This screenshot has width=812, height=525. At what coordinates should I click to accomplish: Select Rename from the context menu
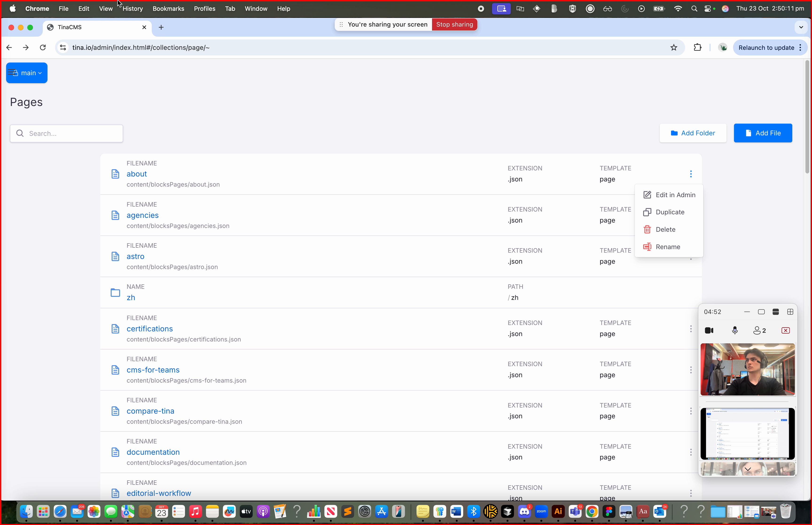point(668,247)
